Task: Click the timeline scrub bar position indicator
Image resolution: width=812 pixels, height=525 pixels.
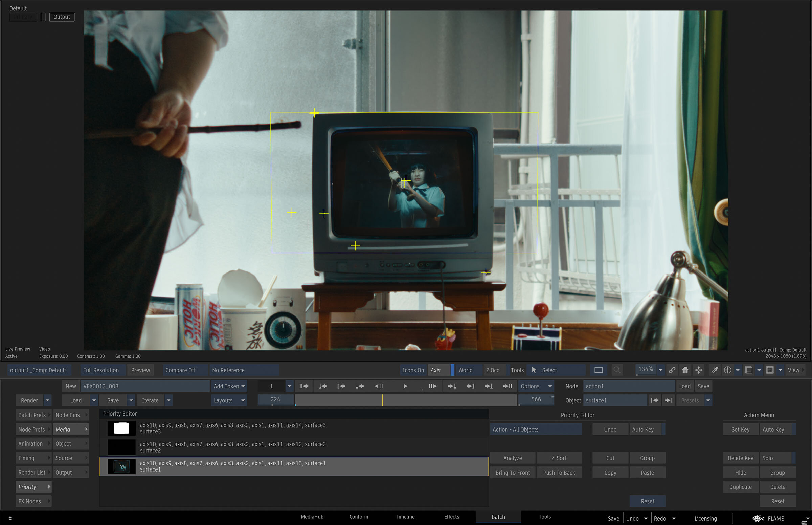Action: tap(382, 400)
